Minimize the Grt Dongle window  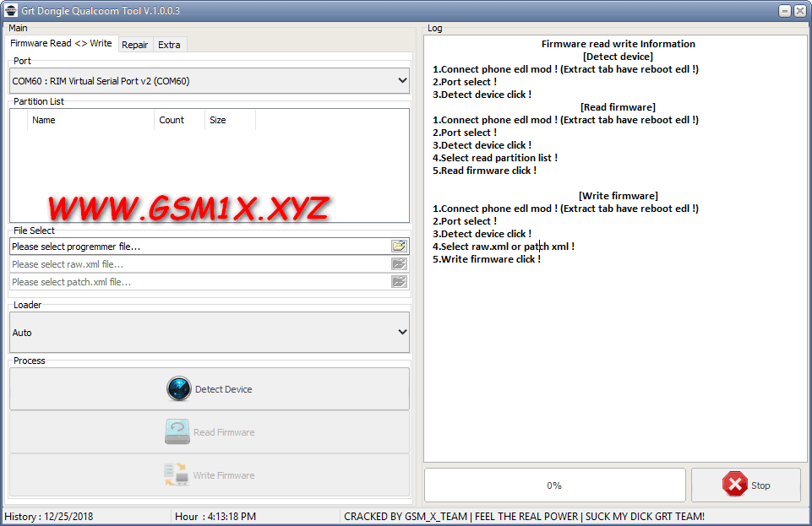[x=785, y=11]
